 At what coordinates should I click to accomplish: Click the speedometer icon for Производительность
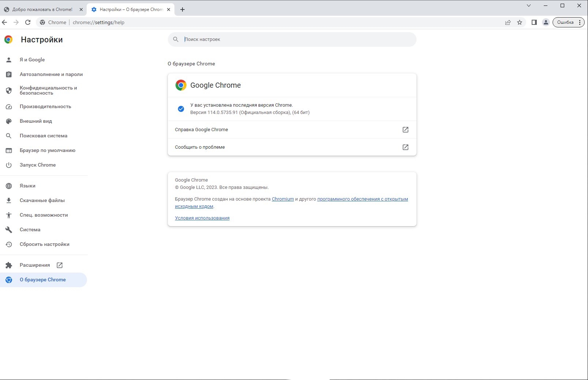tap(9, 107)
